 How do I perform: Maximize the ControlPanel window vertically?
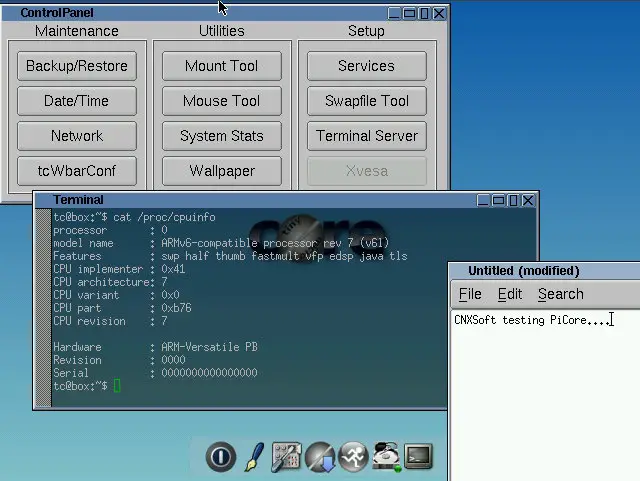pyautogui.click(x=424, y=13)
